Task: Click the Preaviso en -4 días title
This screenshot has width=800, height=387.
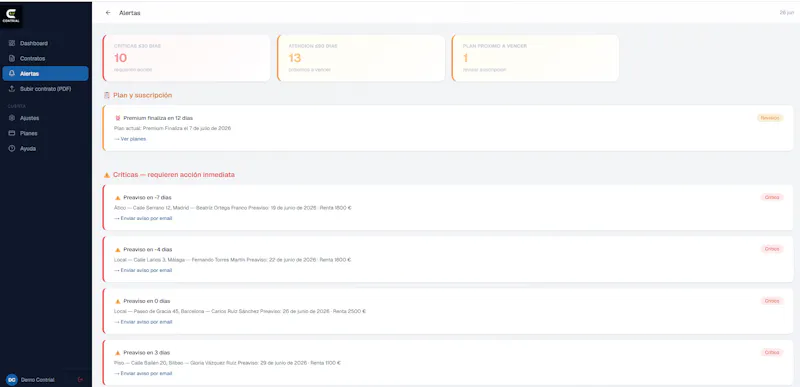Action: click(x=147, y=250)
